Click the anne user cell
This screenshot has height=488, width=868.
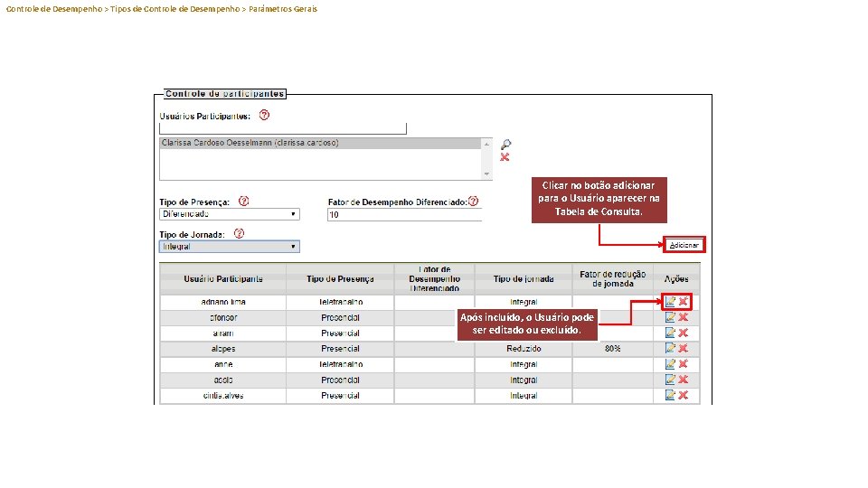pos(223,364)
